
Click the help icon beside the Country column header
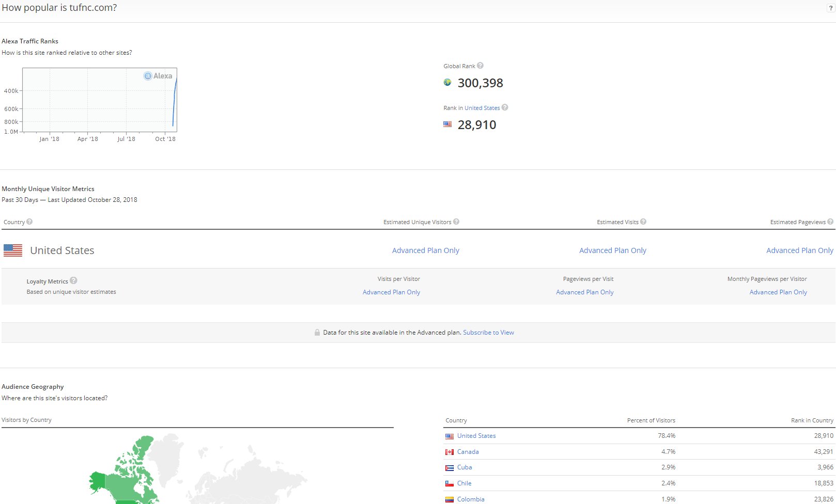[x=29, y=222]
